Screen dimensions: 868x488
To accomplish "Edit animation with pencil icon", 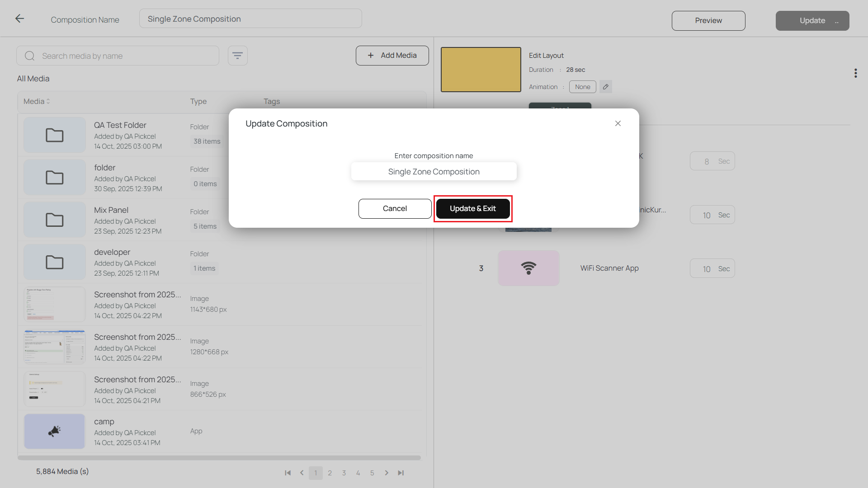I will (605, 87).
